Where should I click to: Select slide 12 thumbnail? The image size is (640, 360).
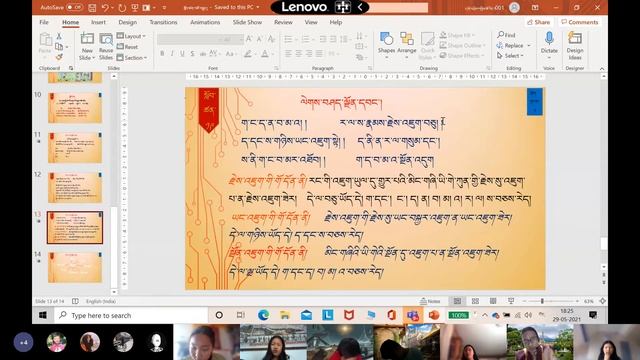[x=75, y=188]
